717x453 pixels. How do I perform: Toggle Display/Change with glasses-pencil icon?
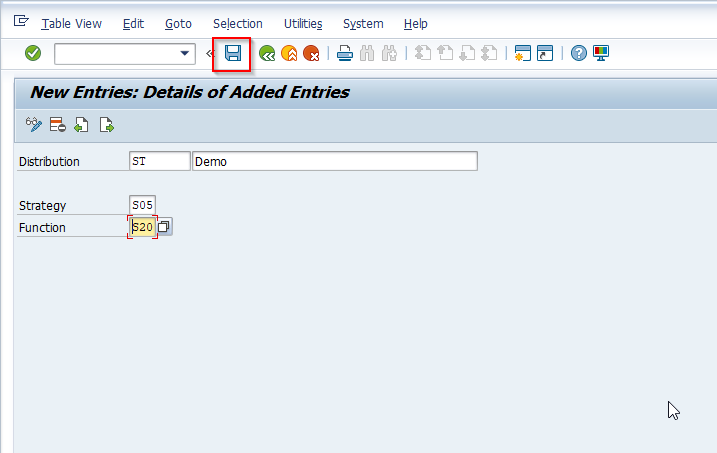coord(34,124)
